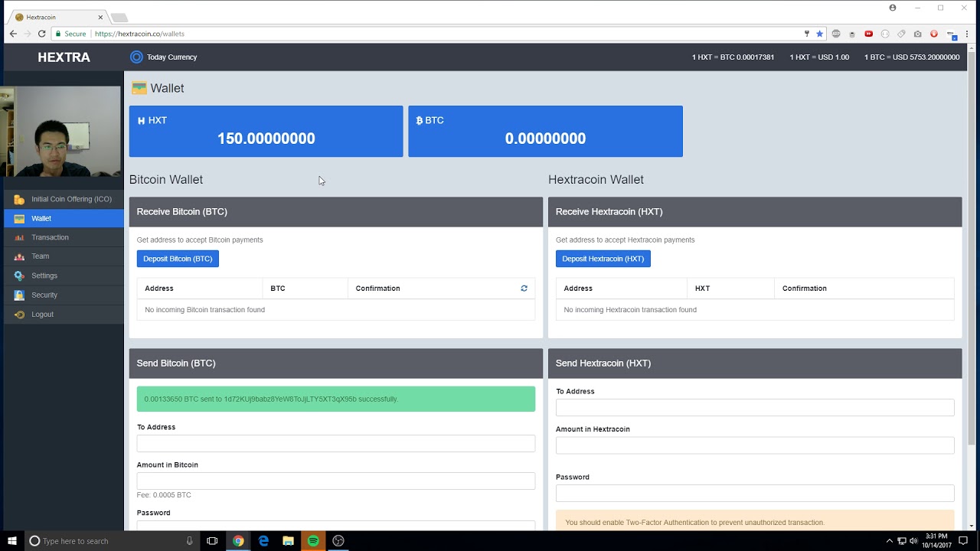Open the Security page in the sidebar

point(64,295)
